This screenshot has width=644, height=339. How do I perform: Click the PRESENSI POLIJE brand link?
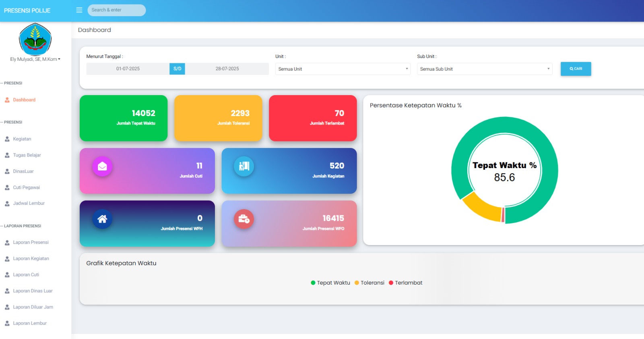tap(27, 10)
